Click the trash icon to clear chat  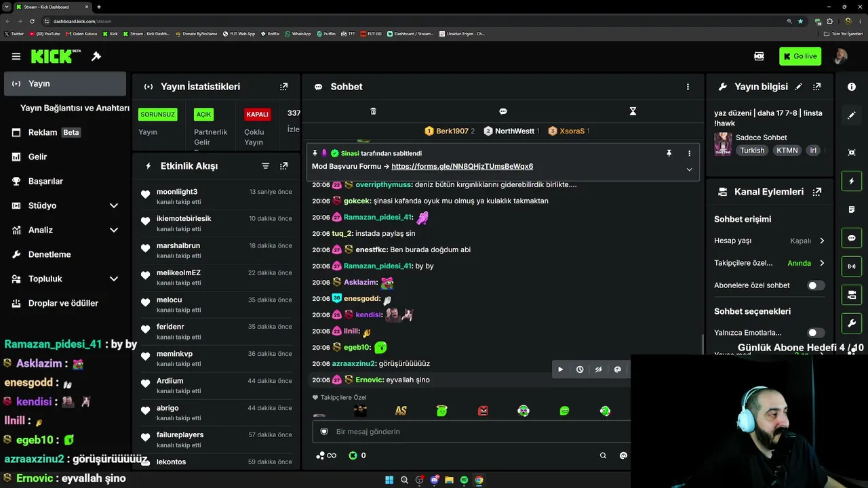pyautogui.click(x=373, y=111)
